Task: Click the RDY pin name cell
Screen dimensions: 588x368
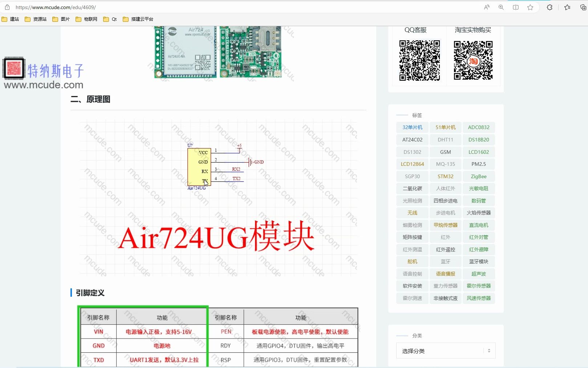Action: point(226,345)
